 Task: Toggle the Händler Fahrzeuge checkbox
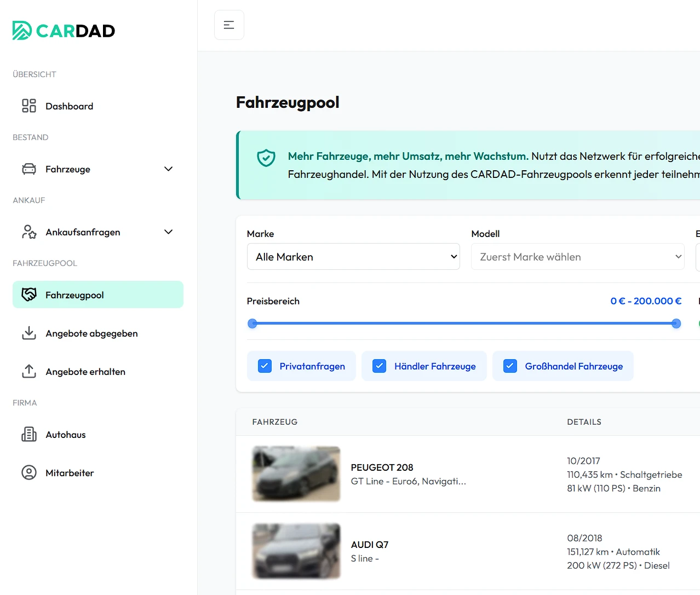[x=379, y=366]
